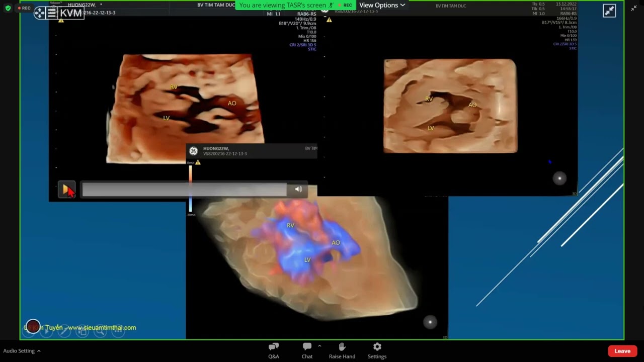Open the slideshow more options control

pyautogui.click(x=118, y=331)
